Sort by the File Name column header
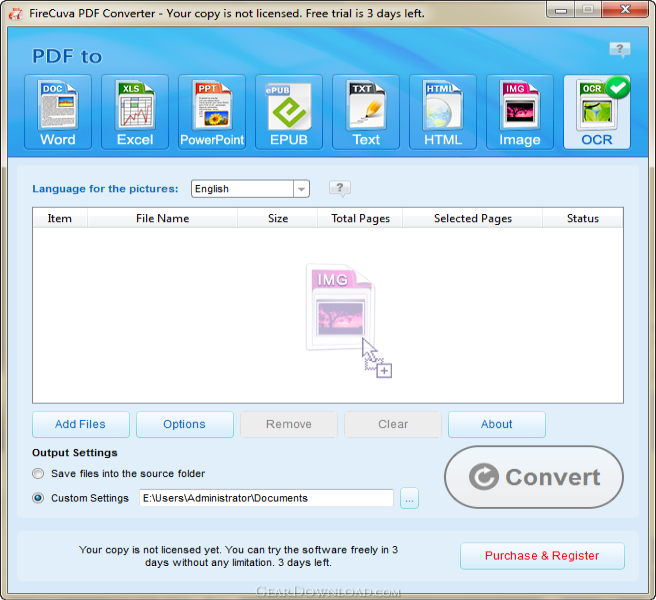Viewport: 656px width, 600px height. pyautogui.click(x=162, y=218)
